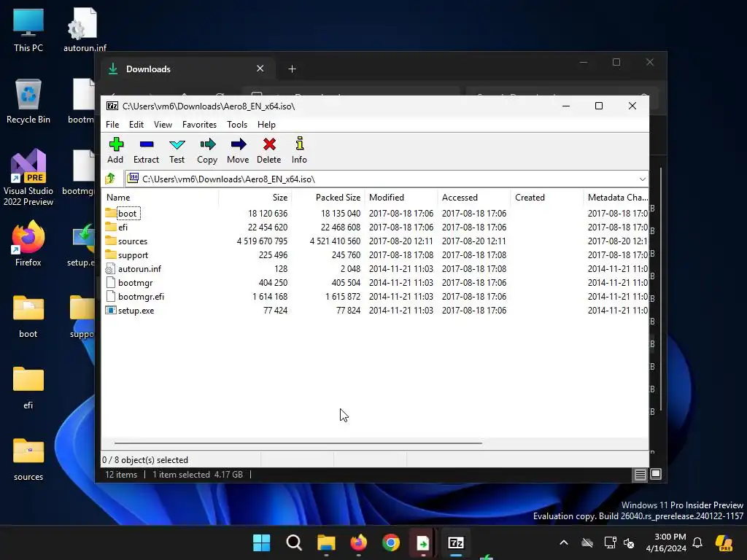Open taskbar Search
Image resolution: width=747 pixels, height=560 pixels.
click(294, 542)
